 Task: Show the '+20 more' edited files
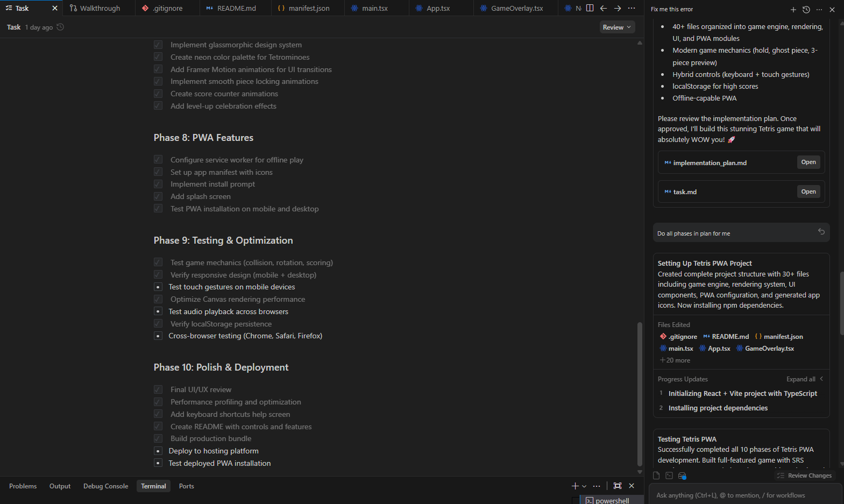pyautogui.click(x=675, y=360)
